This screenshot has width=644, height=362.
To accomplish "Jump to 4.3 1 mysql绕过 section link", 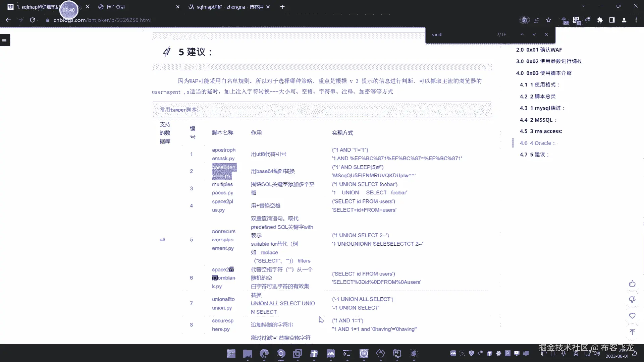I will pos(542,108).
